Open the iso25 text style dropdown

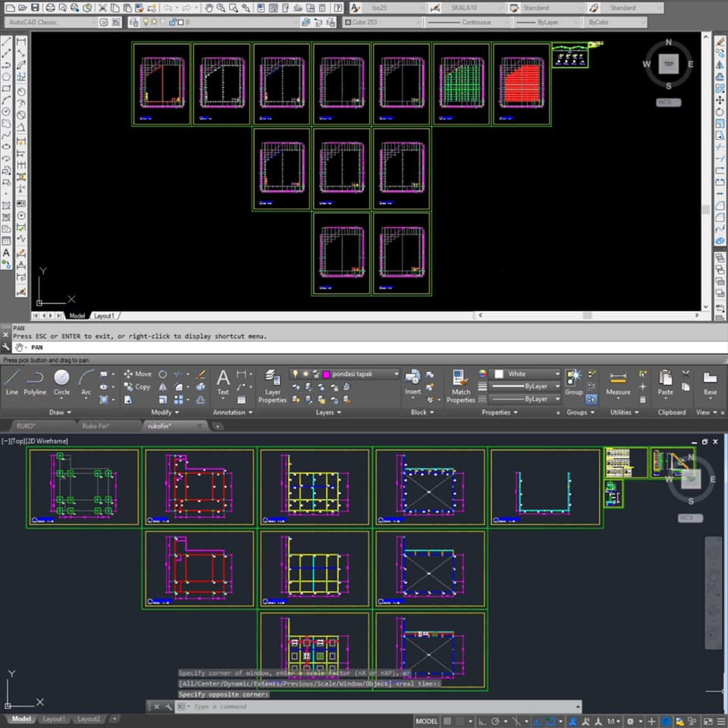pyautogui.click(x=394, y=8)
